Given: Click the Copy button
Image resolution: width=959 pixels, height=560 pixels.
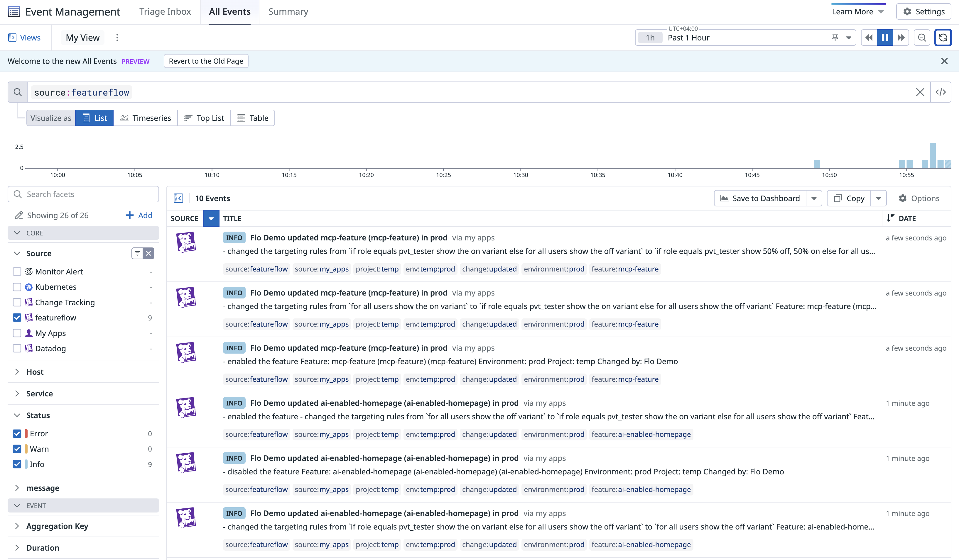Looking at the screenshot, I should pyautogui.click(x=849, y=198).
